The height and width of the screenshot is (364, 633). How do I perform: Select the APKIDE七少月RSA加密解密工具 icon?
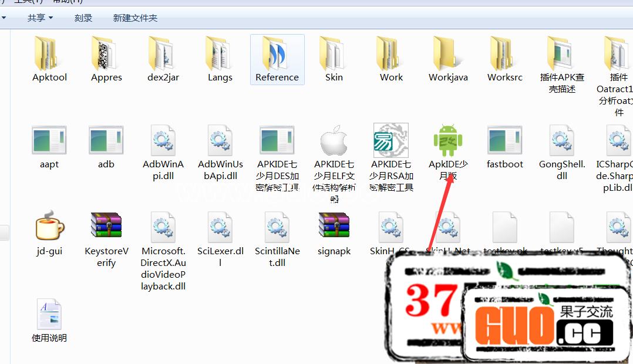tap(391, 140)
